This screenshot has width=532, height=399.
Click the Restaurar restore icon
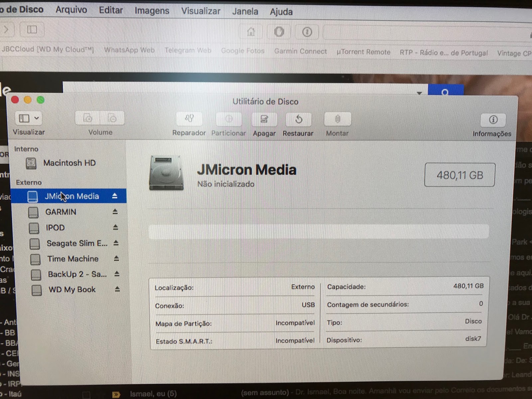298,119
